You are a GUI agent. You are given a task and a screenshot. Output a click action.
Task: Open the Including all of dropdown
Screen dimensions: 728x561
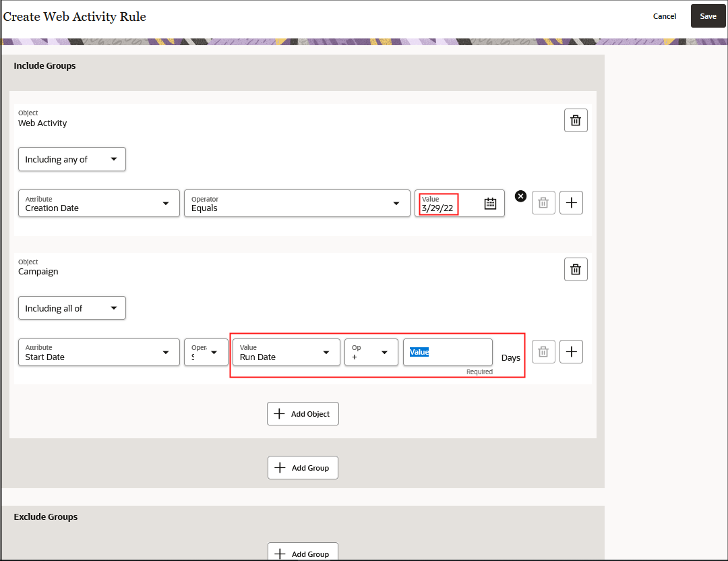72,308
